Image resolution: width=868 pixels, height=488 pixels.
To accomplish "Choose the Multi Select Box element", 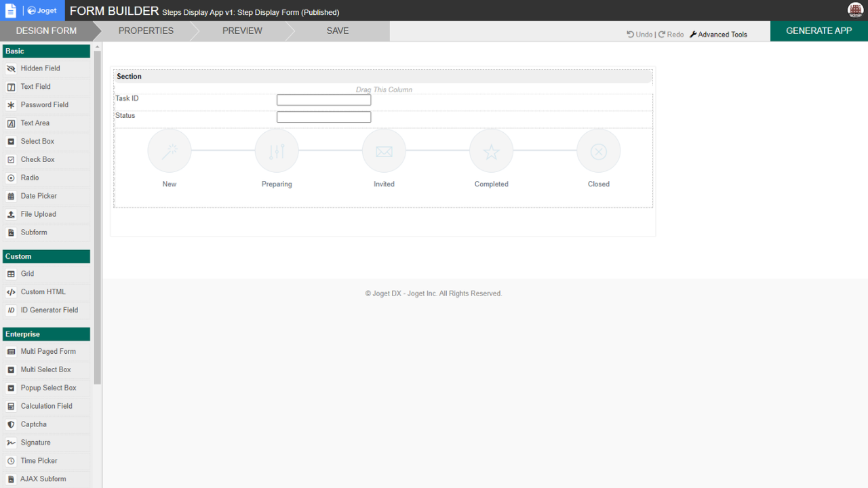I will click(x=45, y=369).
